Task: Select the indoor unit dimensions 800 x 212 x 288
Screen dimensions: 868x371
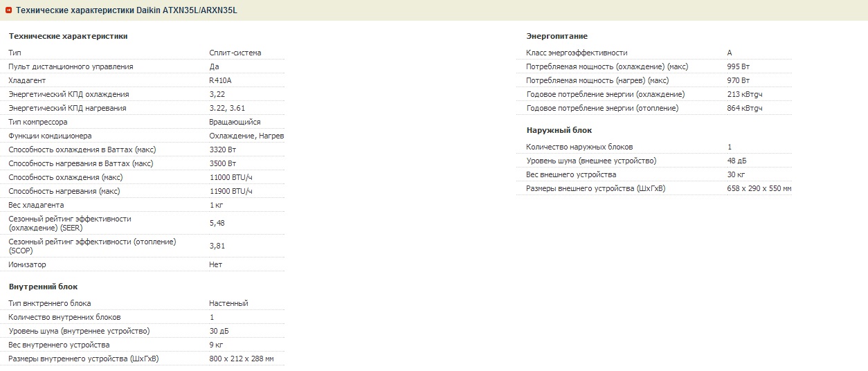Action: click(x=241, y=359)
